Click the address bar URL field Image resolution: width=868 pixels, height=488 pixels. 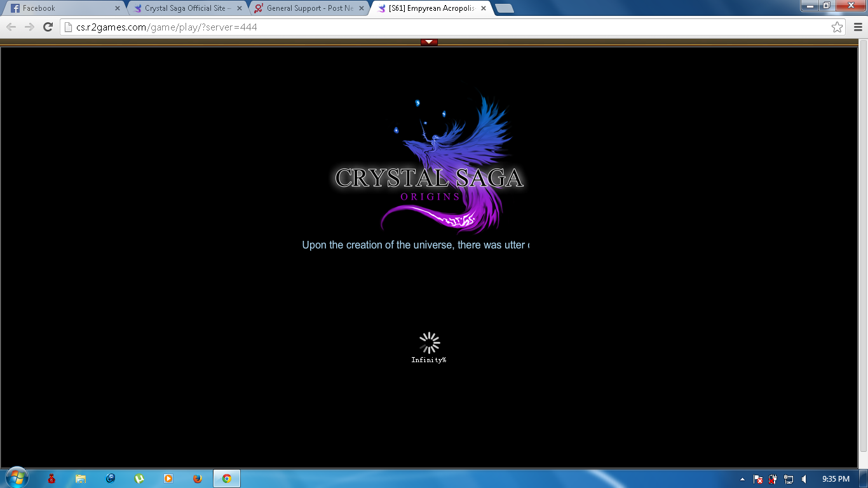(445, 27)
